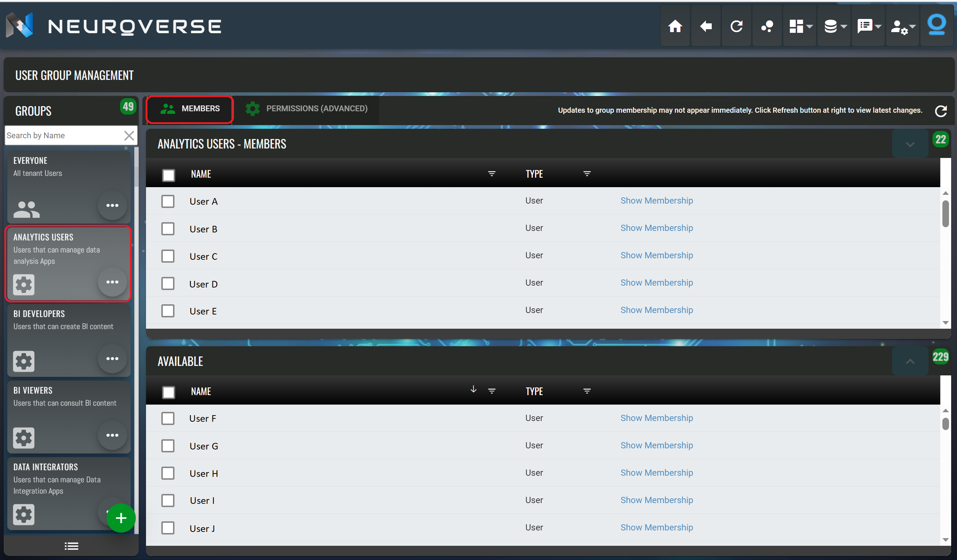Image resolution: width=957 pixels, height=560 pixels.
Task: Tick the checkbox next to User G
Action: coord(168,446)
